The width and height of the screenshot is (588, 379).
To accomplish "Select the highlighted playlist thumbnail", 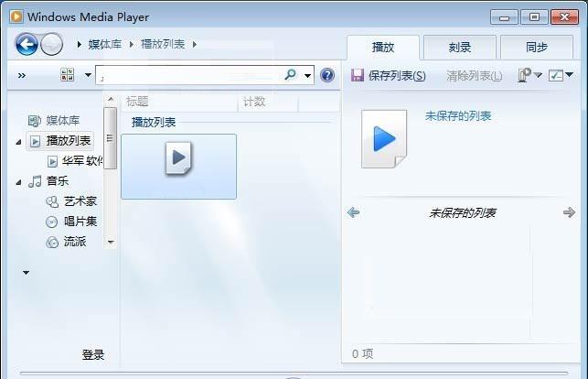I will point(179,167).
